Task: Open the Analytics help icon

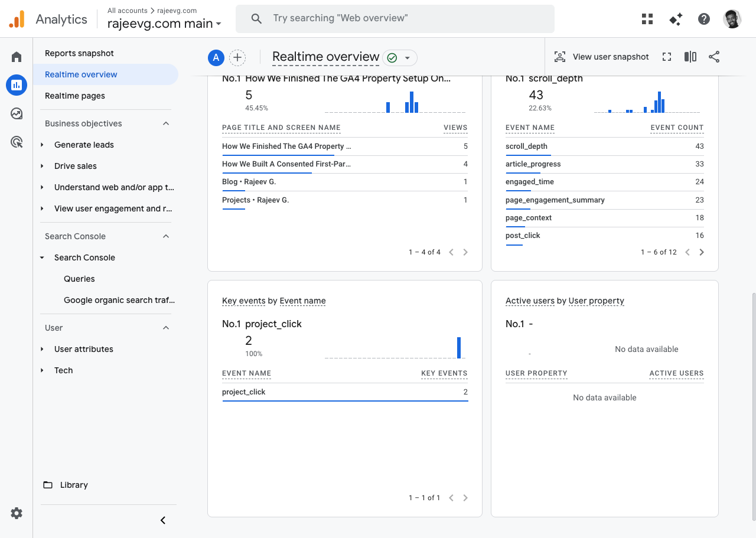Action: pos(704,19)
